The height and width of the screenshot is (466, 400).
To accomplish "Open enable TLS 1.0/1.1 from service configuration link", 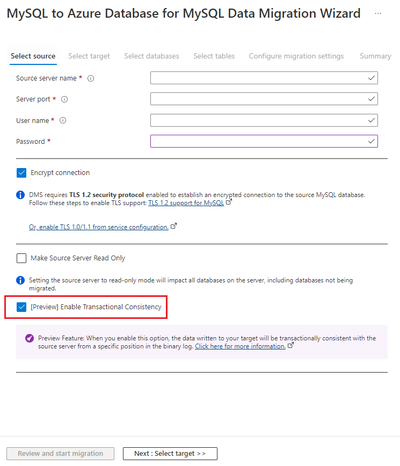I will click(x=99, y=227).
